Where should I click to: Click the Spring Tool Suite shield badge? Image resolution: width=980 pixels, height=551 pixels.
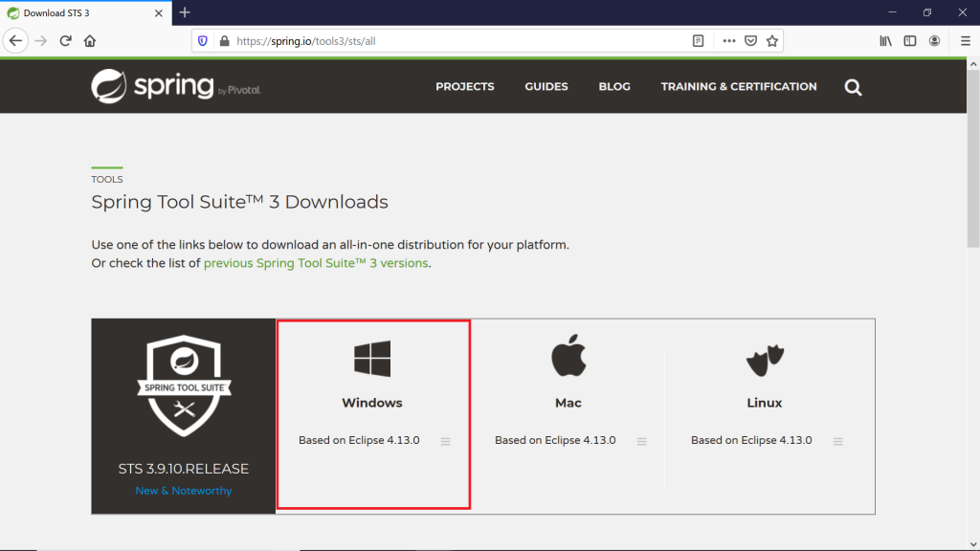[x=184, y=386]
